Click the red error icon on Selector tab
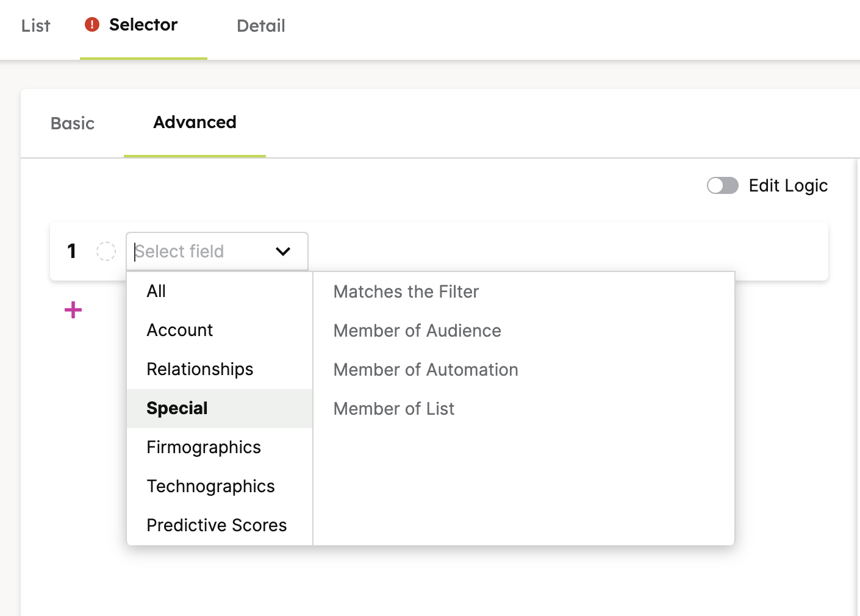 (x=92, y=24)
